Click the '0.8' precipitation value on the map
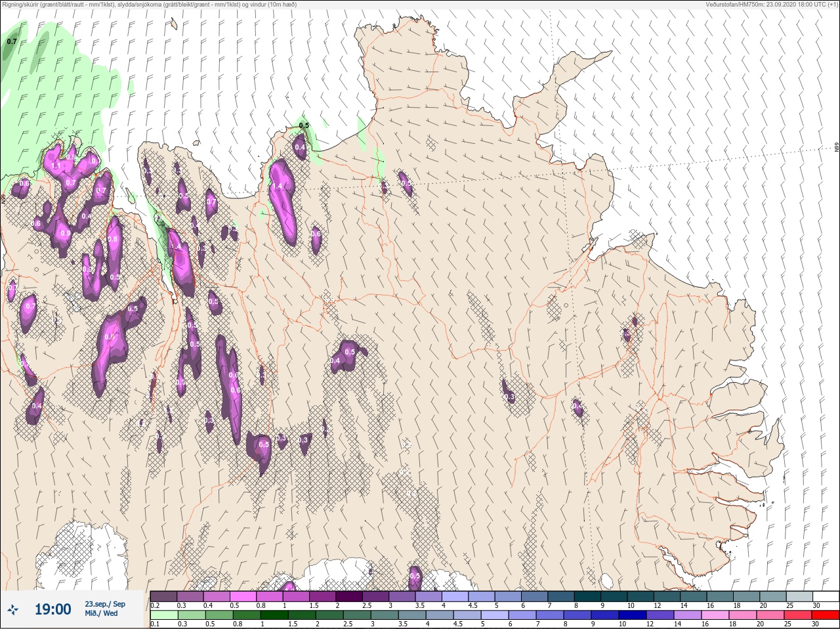Screen dimensions: 840x629 coord(112,239)
